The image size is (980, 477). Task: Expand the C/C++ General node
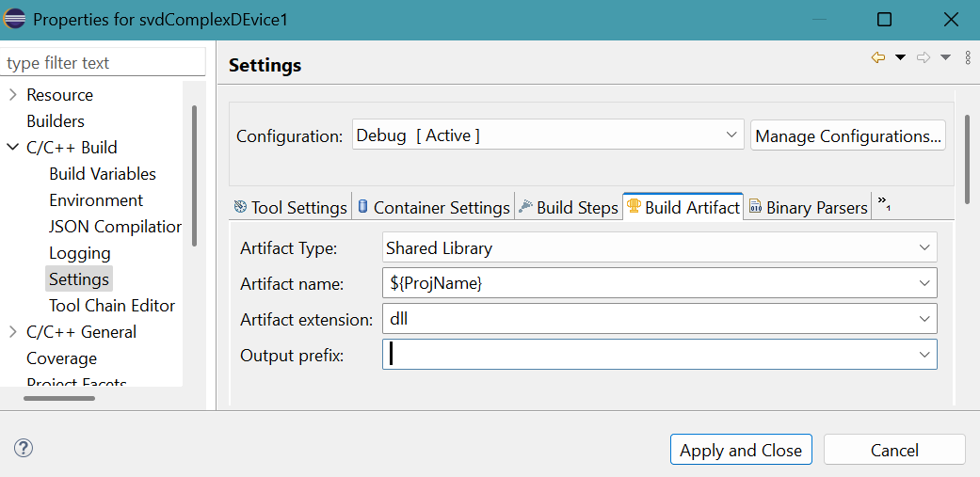pos(12,332)
